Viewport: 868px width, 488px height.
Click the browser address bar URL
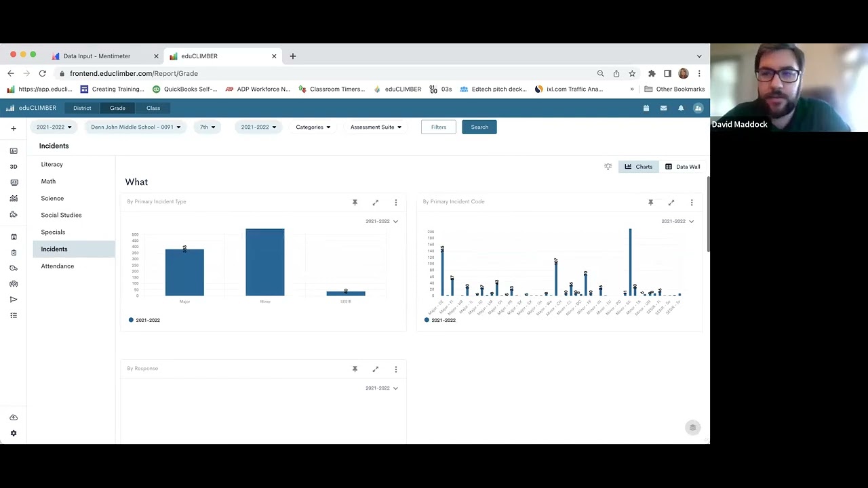pos(134,73)
